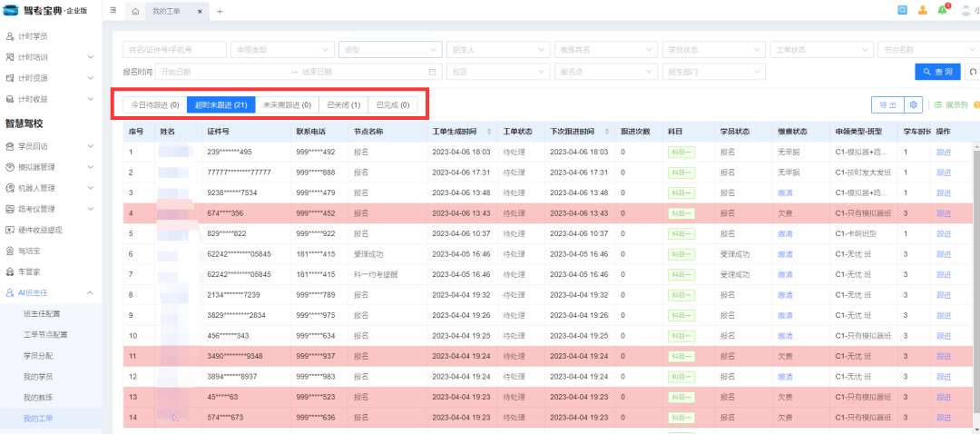Click the blue 查询 search button
980x434 pixels.
click(937, 72)
